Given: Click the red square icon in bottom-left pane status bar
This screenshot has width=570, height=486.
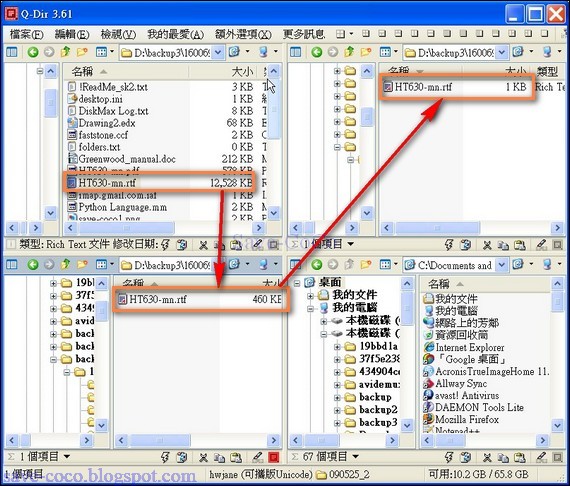Looking at the screenshot, I should click(274, 457).
